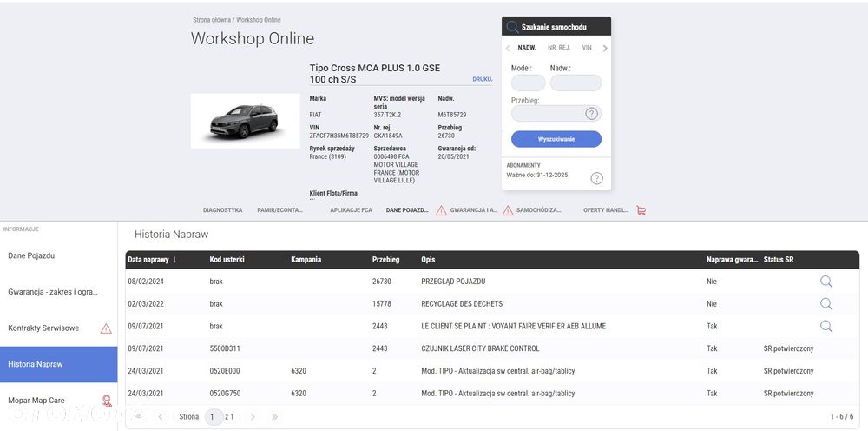Open details for the 08/02/2024 repair magnifier icon
Viewport: 868px width, 431px height.
[x=826, y=282]
